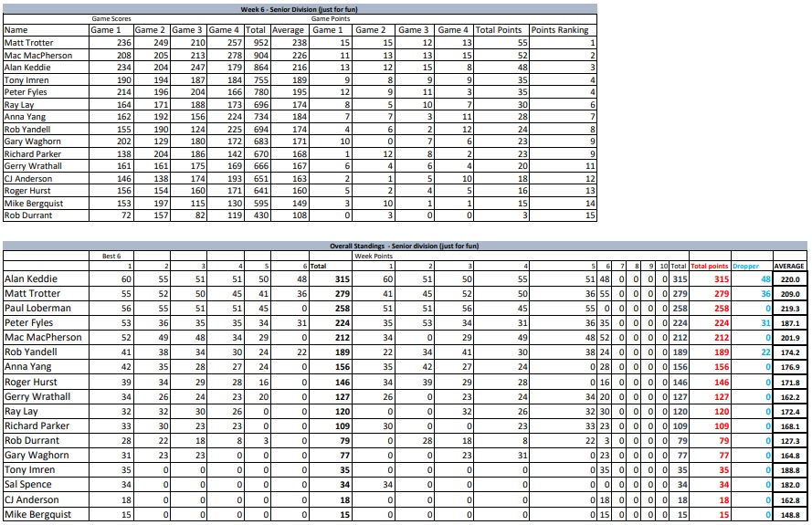The image size is (812, 525).
Task: Click Rob Durrant's Week 6 average 108
Action: point(300,215)
